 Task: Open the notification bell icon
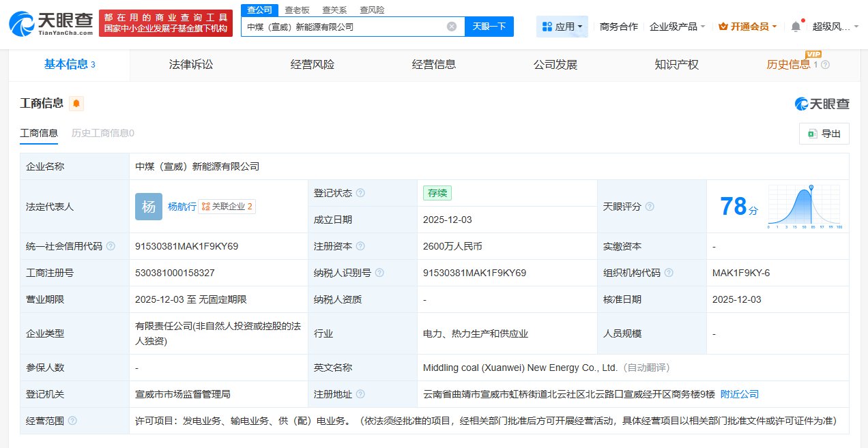(796, 27)
